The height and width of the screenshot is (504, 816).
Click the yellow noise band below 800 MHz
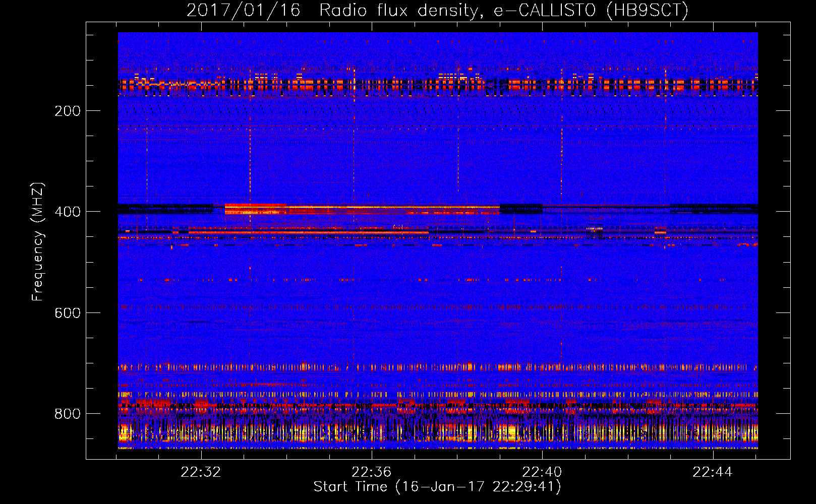[x=438, y=432]
